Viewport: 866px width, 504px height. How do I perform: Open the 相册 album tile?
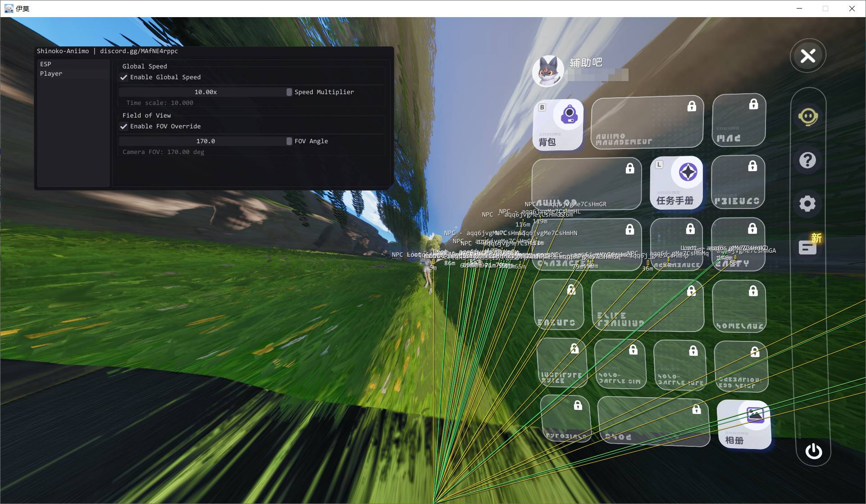click(744, 425)
